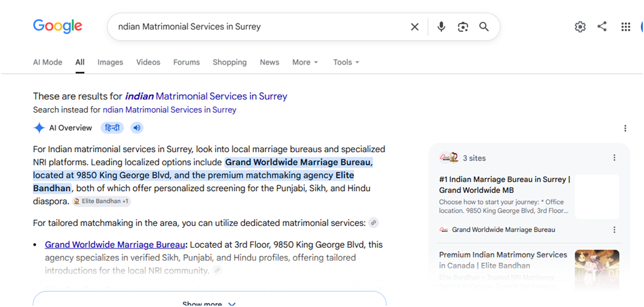Click 'Elite Bandhan +1' source chip
This screenshot has height=307, width=644.
101,201
